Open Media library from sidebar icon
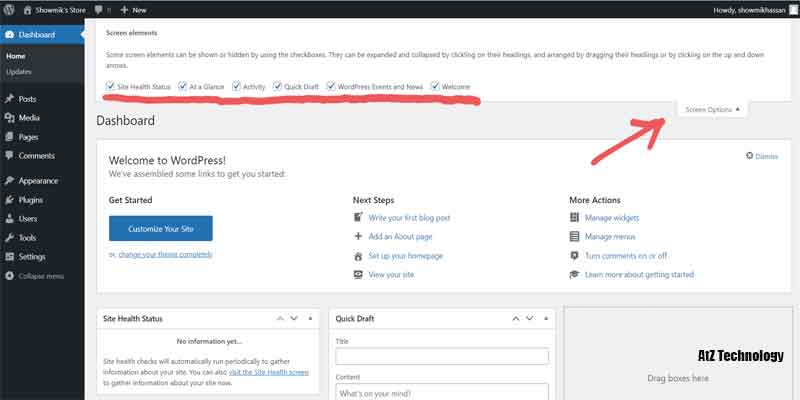 tap(9, 118)
